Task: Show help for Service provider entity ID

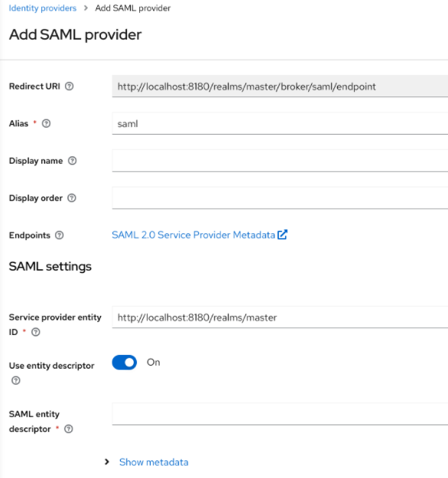Action: click(36, 332)
